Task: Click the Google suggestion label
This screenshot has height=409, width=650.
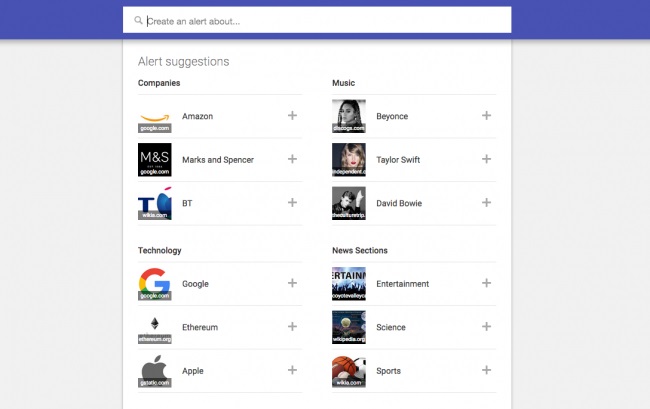Action: pos(195,284)
